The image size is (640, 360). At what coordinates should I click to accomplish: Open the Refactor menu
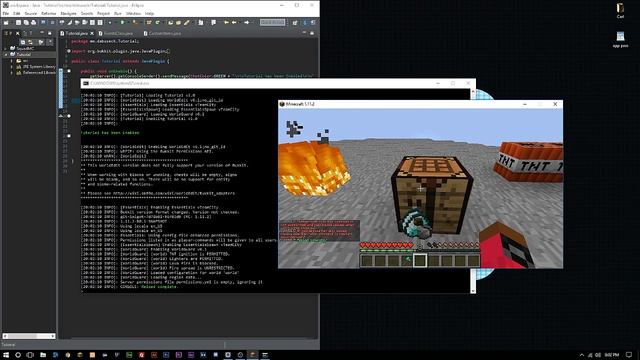click(x=49, y=13)
